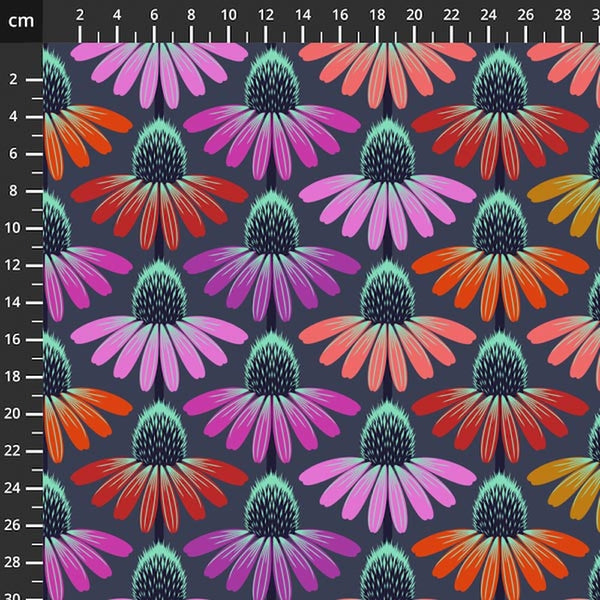Click the 28 mark on the left ruler
The height and width of the screenshot is (600, 600).
(14, 562)
